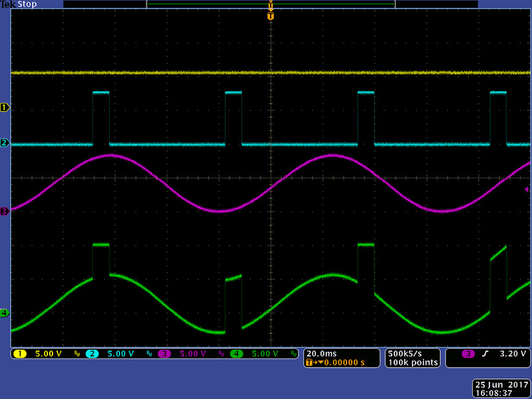Viewport: 532px width, 399px height.
Task: Click the 20.0ms timebase readout
Action: tap(321, 353)
